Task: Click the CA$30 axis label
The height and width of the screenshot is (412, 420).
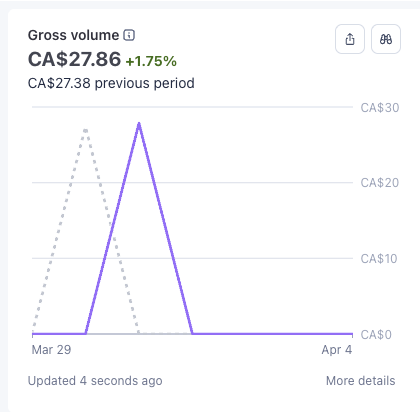Action: [x=380, y=108]
